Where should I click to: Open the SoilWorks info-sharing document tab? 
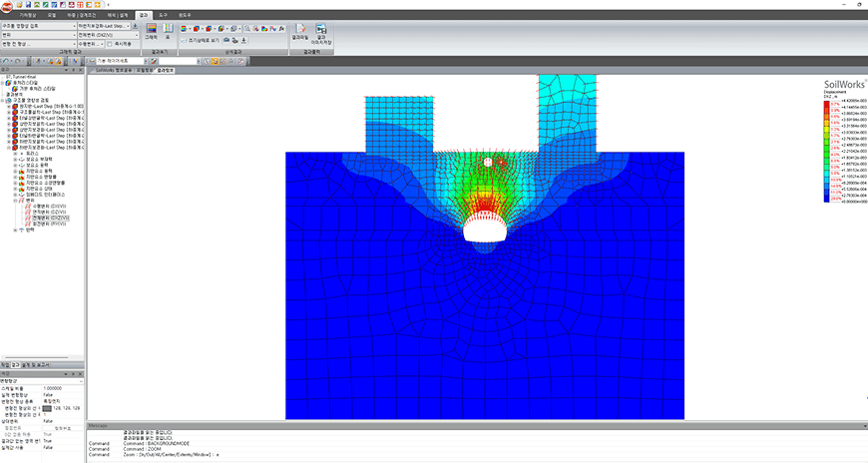(114, 70)
